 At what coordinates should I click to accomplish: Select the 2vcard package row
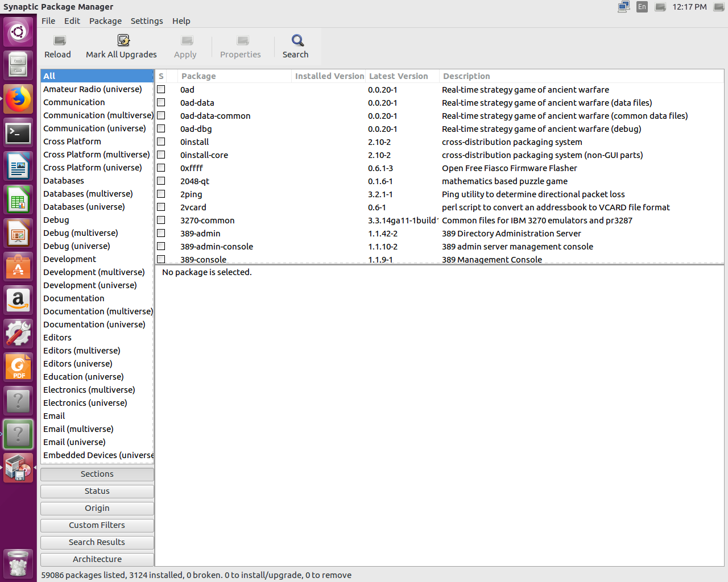click(x=440, y=207)
